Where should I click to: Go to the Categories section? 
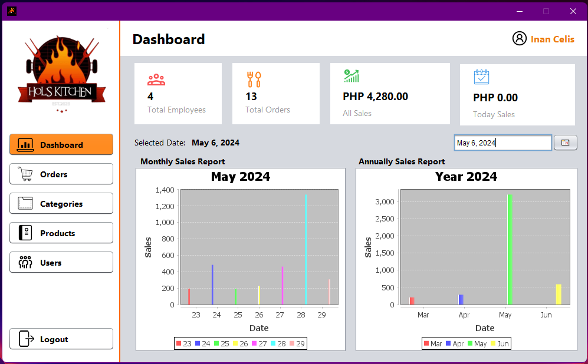coord(61,204)
